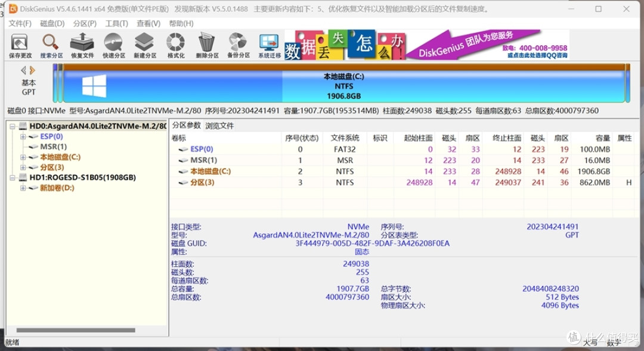
Task: Click the 属性 column header
Action: coord(624,138)
